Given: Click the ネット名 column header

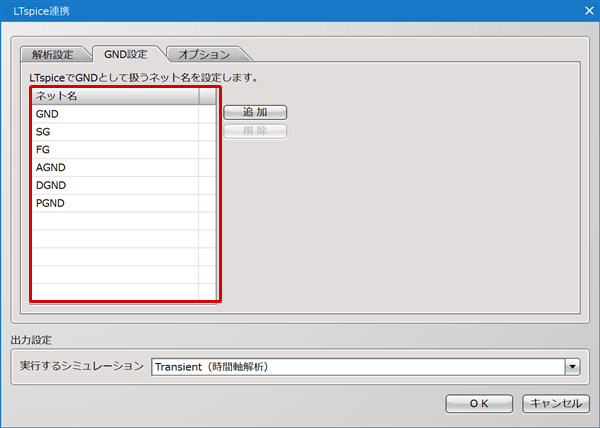Looking at the screenshot, I should pos(115,97).
